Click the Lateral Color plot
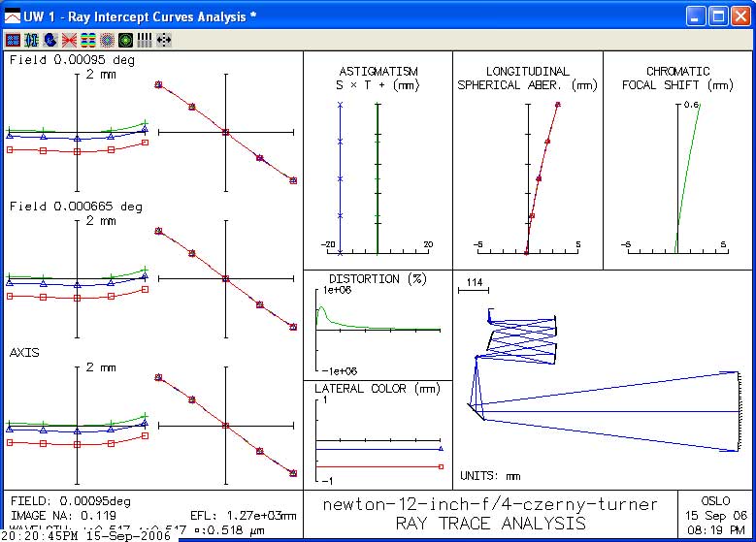756x542 pixels. (378, 441)
